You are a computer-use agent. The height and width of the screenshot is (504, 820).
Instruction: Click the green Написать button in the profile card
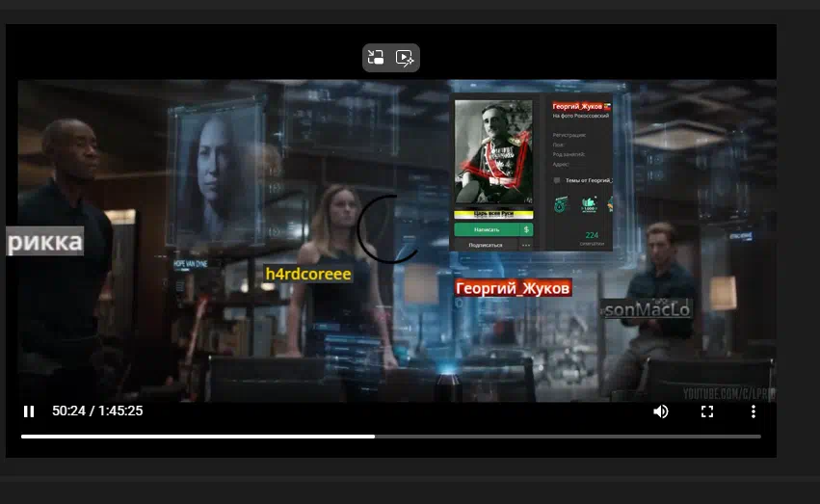click(487, 229)
